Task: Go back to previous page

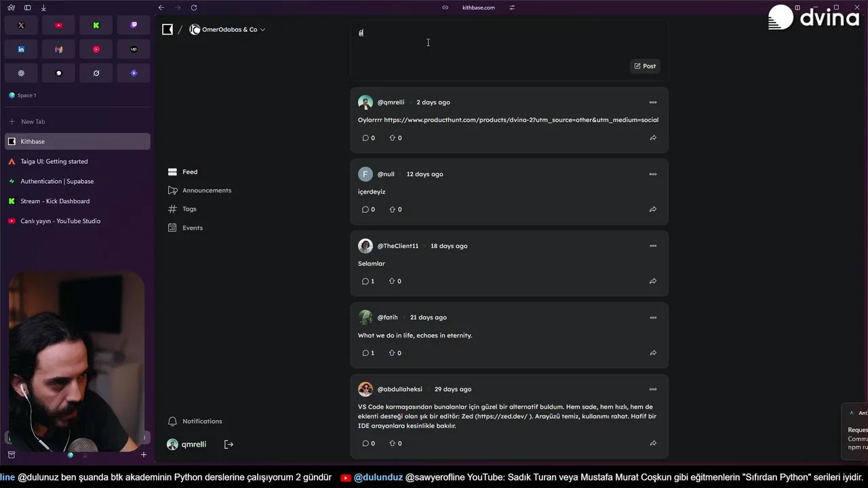Action: coord(161,7)
